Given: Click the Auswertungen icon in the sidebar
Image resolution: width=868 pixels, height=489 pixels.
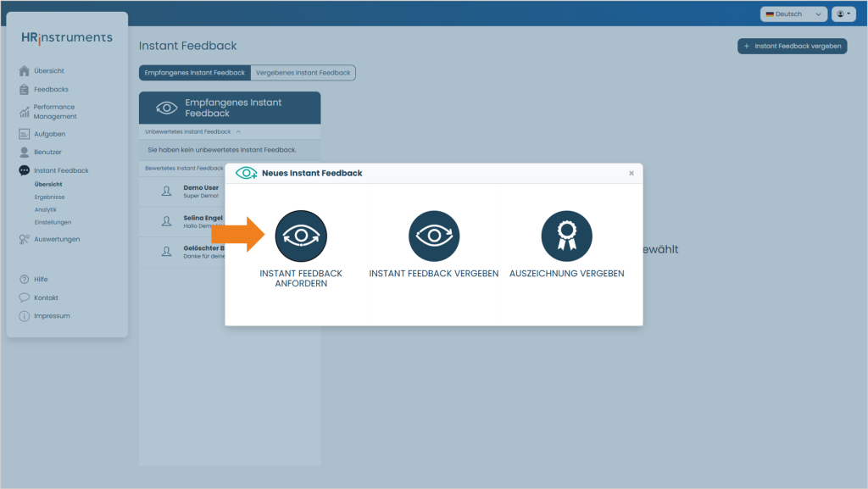Looking at the screenshot, I should click(24, 239).
